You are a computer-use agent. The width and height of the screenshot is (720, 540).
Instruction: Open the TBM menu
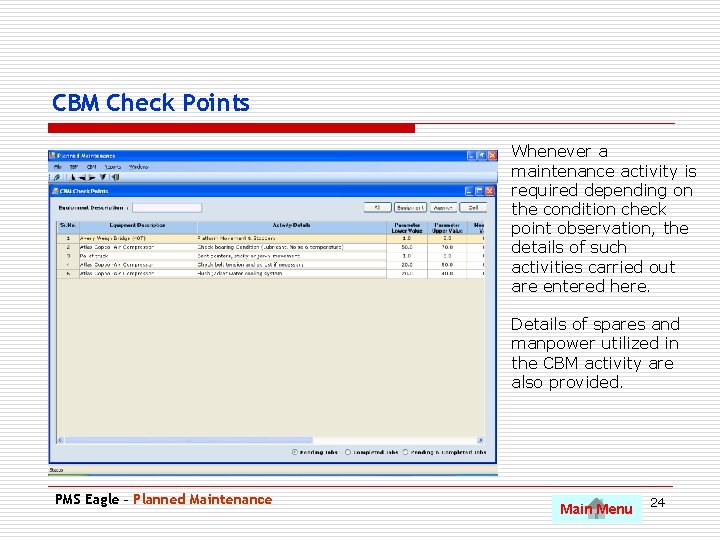[73, 167]
